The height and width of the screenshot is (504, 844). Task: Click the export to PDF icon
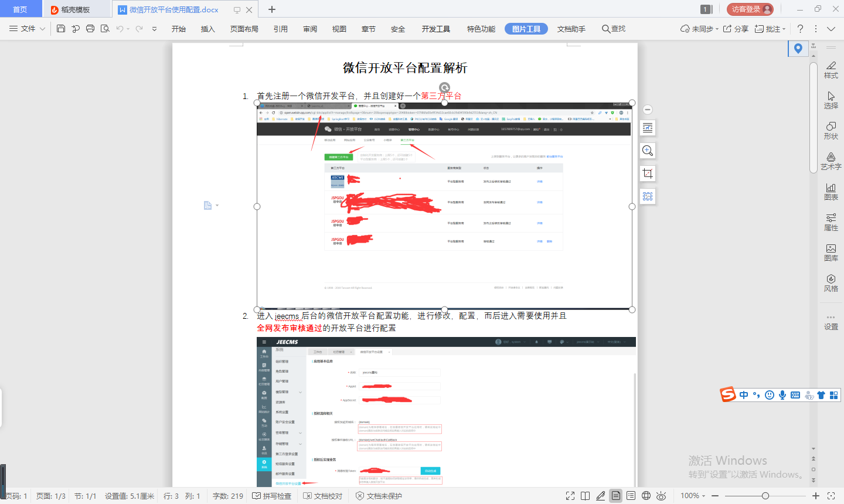[x=76, y=29]
